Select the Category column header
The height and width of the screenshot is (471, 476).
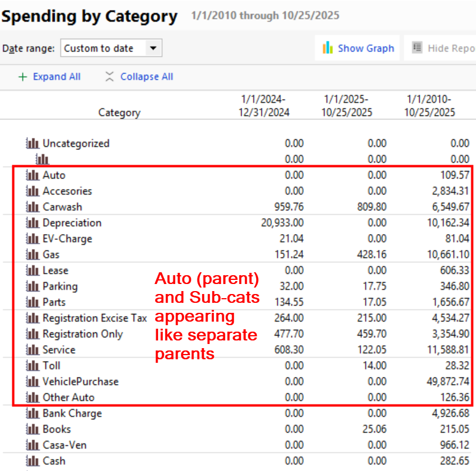[119, 113]
